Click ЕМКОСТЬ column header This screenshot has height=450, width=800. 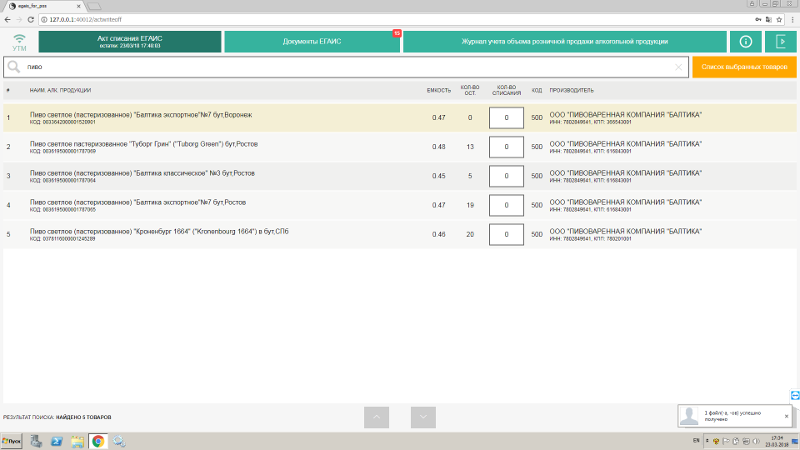439,90
